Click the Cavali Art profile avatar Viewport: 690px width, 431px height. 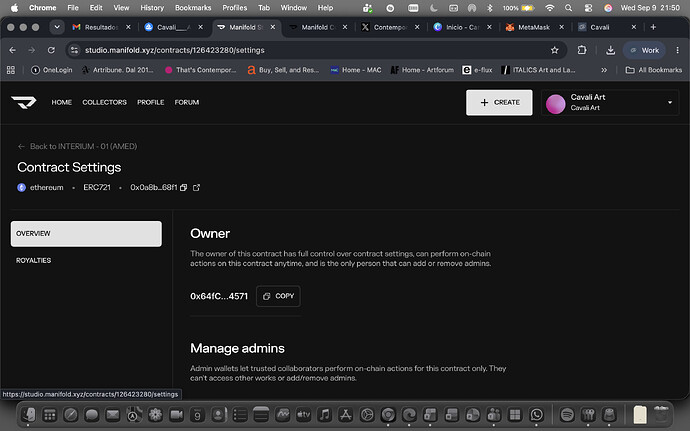555,104
